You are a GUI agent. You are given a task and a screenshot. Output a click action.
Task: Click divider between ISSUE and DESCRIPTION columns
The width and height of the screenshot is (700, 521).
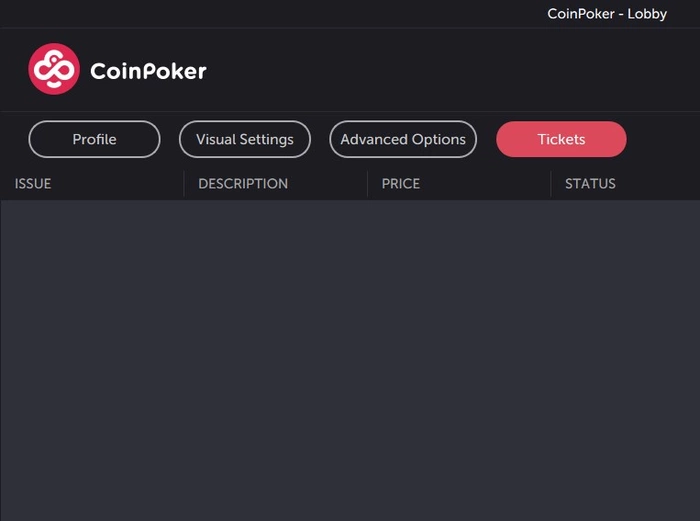tap(184, 184)
